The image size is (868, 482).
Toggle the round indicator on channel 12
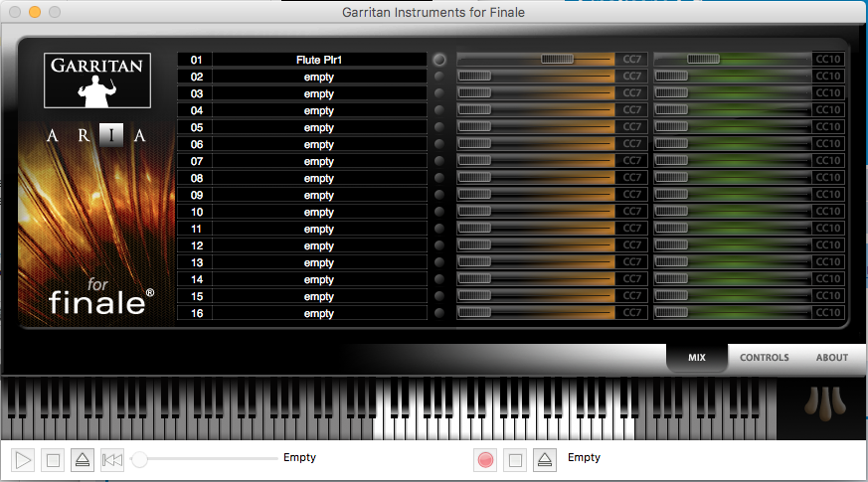click(x=439, y=245)
